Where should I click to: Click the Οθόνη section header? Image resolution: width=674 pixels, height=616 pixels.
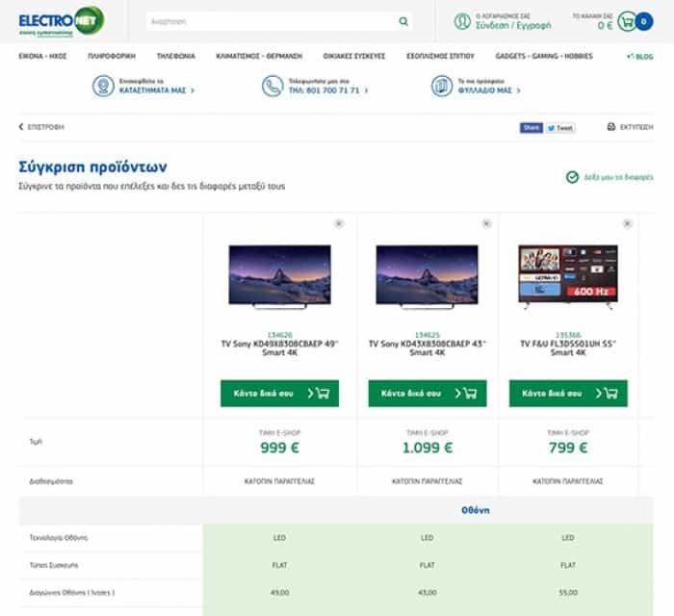click(476, 510)
